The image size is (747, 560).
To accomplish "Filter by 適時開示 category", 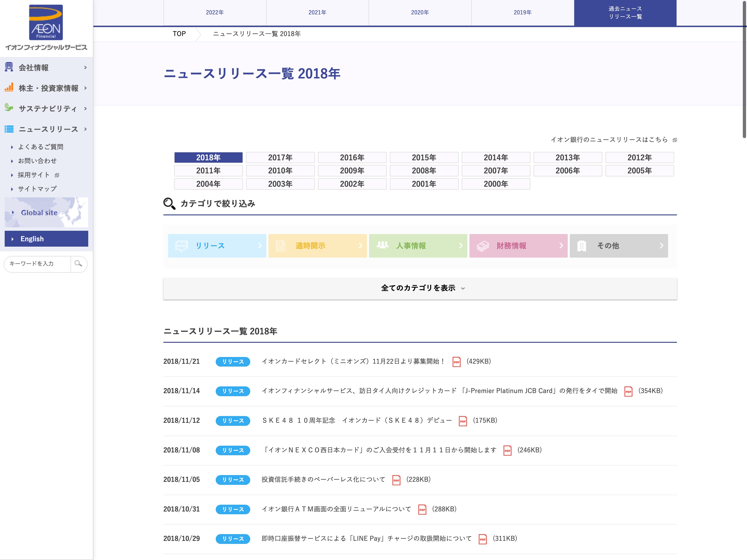I will [x=317, y=246].
